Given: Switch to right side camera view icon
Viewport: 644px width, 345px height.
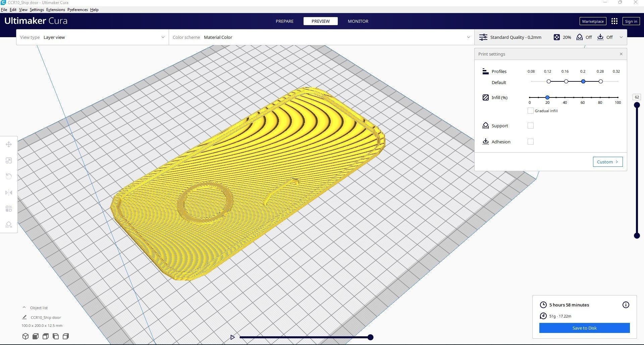Looking at the screenshot, I should click(x=66, y=336).
